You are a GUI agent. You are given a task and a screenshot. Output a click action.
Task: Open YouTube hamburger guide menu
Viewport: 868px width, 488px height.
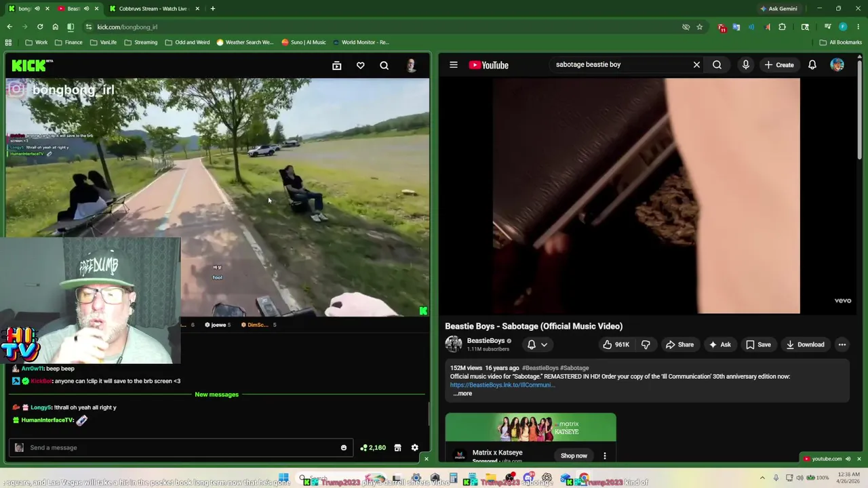tap(454, 65)
